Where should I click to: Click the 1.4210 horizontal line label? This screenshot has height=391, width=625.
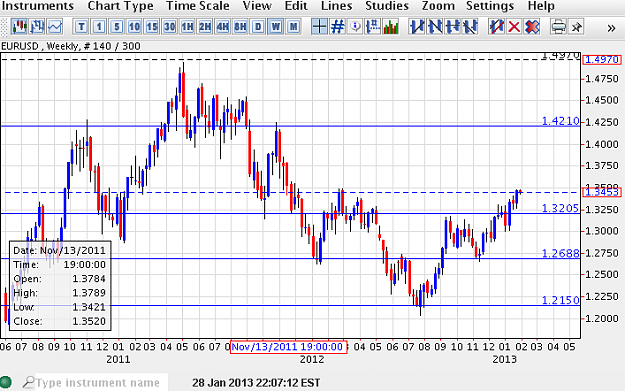[x=560, y=121]
